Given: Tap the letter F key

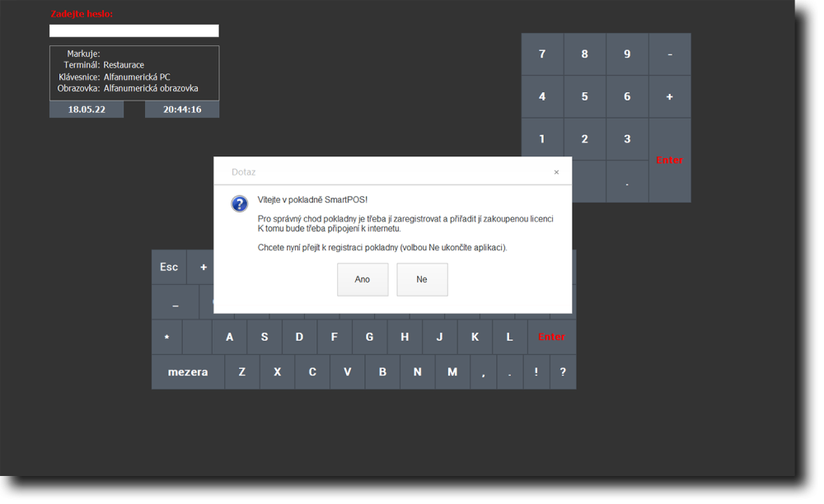Looking at the screenshot, I should (x=335, y=337).
